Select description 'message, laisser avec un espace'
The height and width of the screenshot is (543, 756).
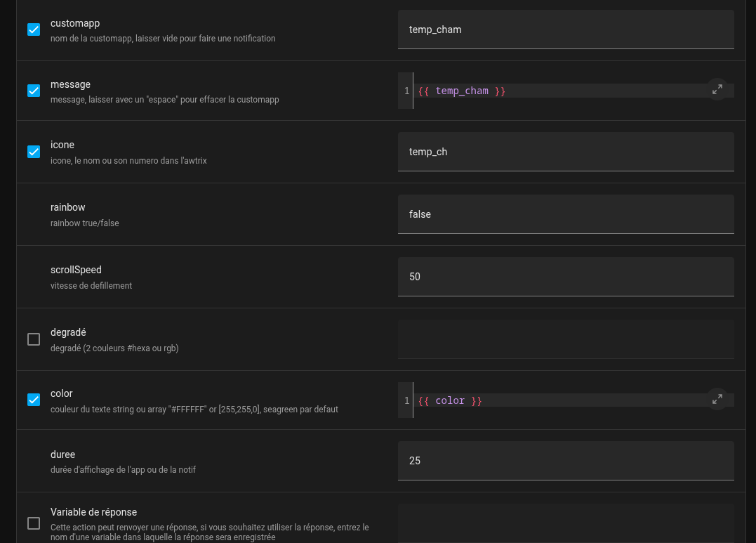165,100
